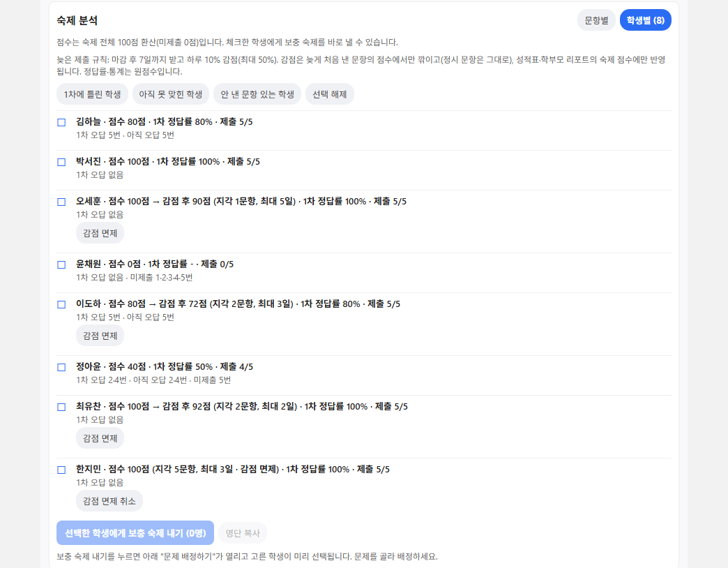
Task: Click 한지민's line showing 지각 5문항
Action: pyautogui.click(x=233, y=470)
